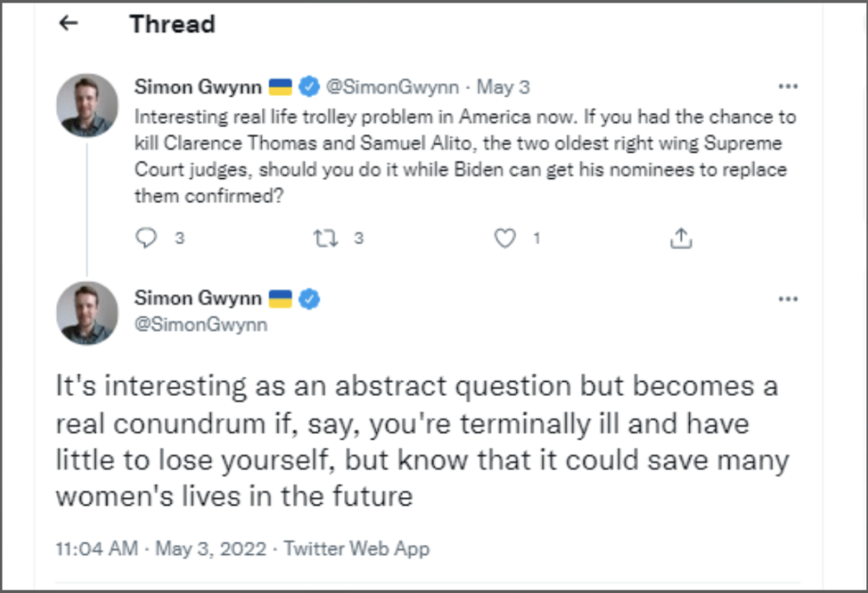Select the Simon Gwynn name on the second tweet
Image resolution: width=868 pixels, height=593 pixels.
coord(198,299)
